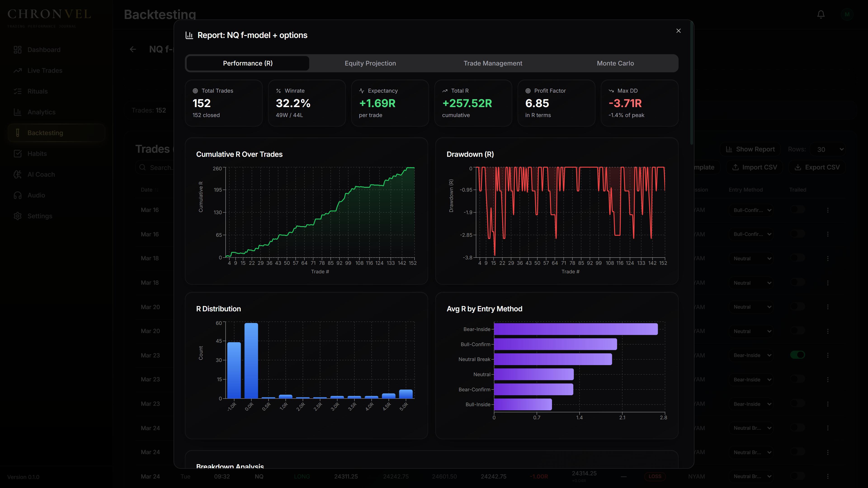This screenshot has height=488, width=868.
Task: Click the Rituals checklist icon
Action: 18,91
